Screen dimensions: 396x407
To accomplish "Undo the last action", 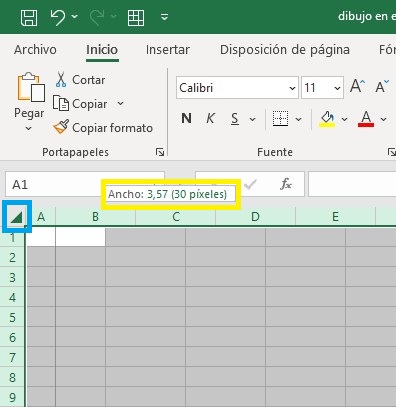I will click(58, 17).
